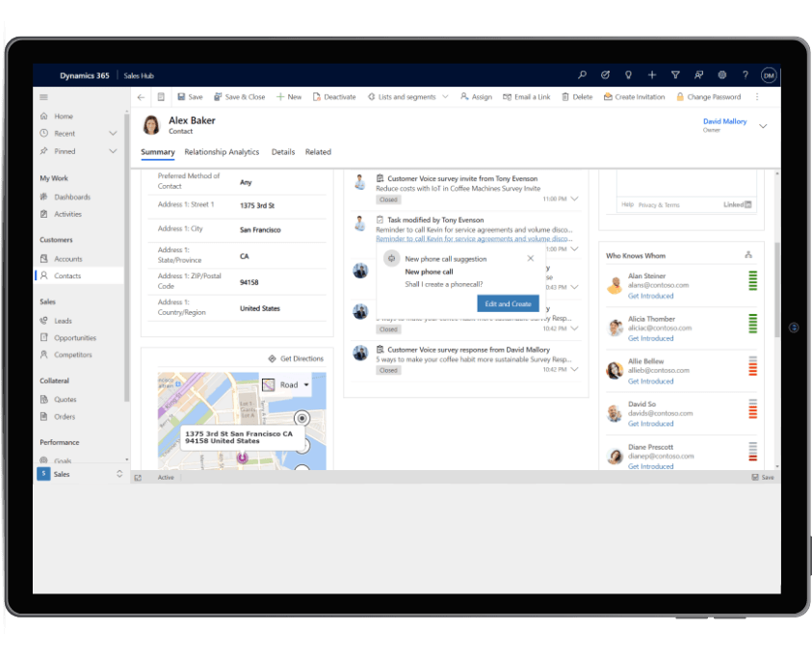Click the task flow target icon
The image size is (812, 656).
click(x=605, y=75)
